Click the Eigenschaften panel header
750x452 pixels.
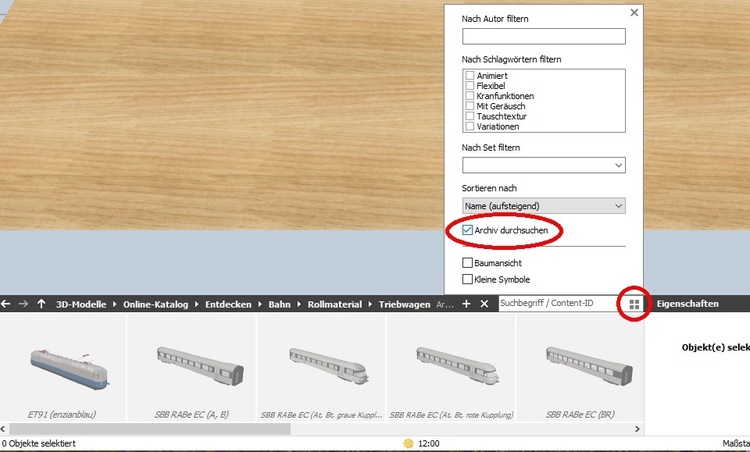[x=687, y=304]
